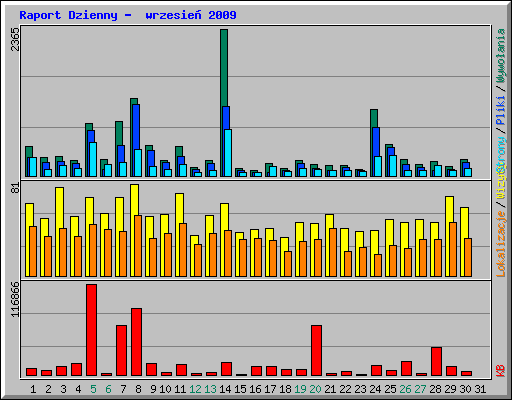Click day label 14 on the x-axis
512x400 pixels.
(225, 389)
